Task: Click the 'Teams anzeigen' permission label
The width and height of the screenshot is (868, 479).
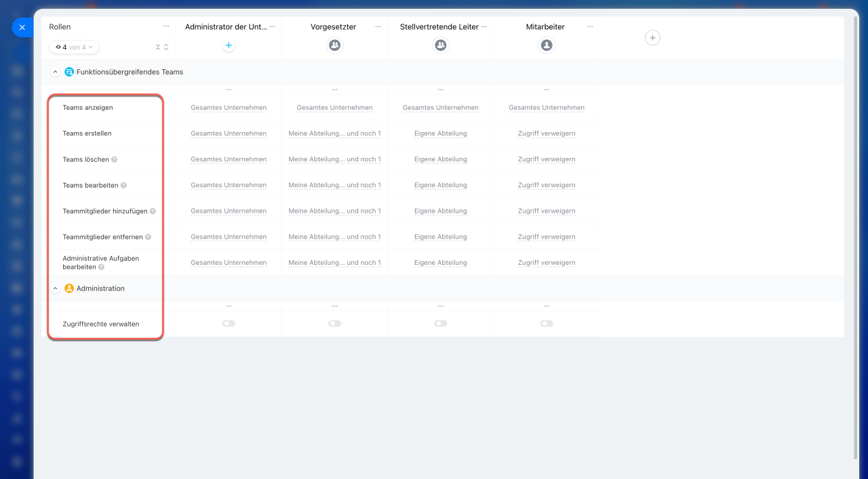Action: click(87, 108)
